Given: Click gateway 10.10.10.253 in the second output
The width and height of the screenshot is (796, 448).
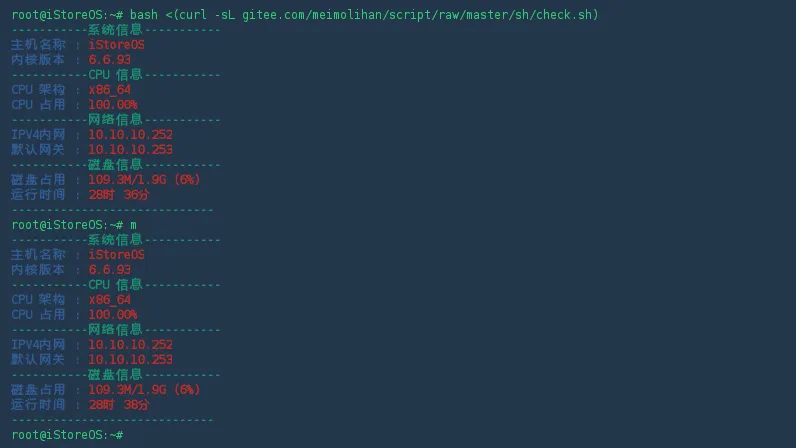Looking at the screenshot, I should 130,360.
